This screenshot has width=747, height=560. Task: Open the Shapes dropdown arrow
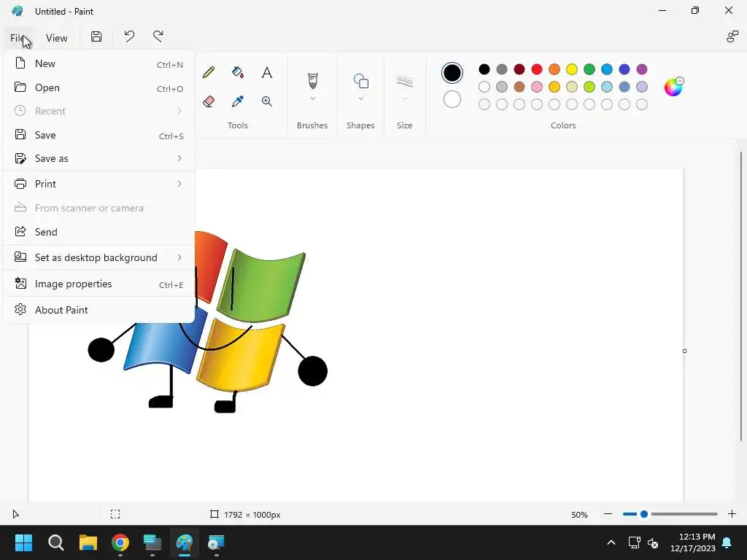360,98
